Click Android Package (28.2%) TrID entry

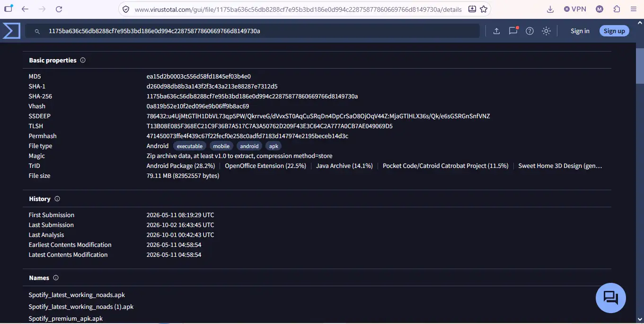[181, 166]
